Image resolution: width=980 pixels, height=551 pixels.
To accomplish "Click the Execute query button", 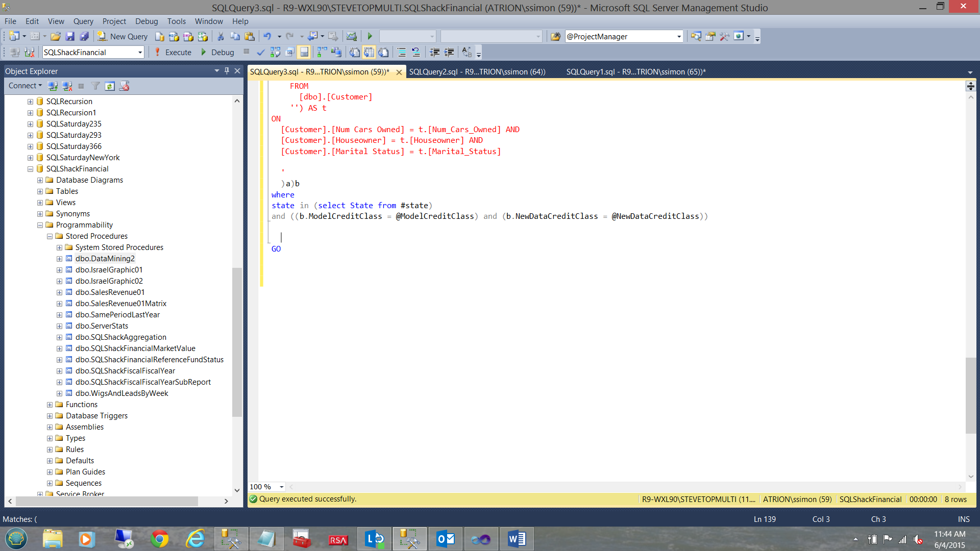I will point(173,52).
